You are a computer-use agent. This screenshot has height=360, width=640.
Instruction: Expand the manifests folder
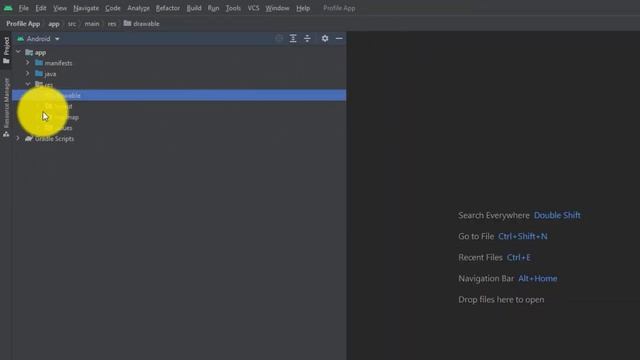click(28, 63)
